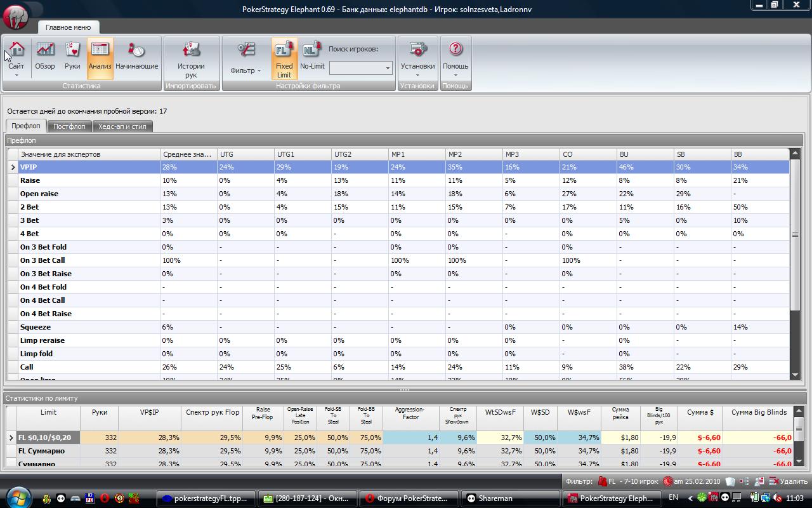Switch to the Хедс-ап и стил tab
Viewport: 812px width, 508px height.
tap(122, 126)
